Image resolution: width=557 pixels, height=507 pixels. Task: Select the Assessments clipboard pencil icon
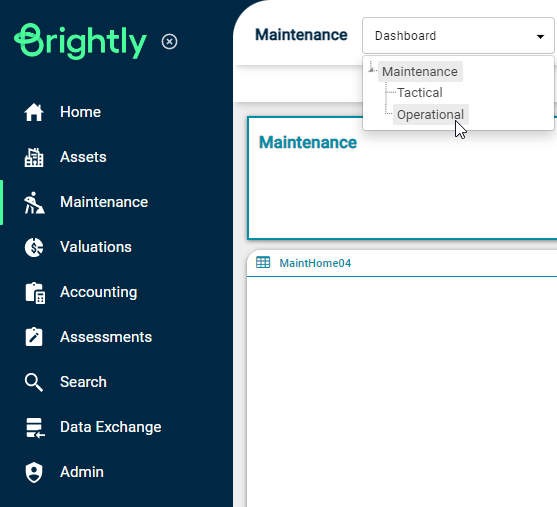tap(34, 337)
